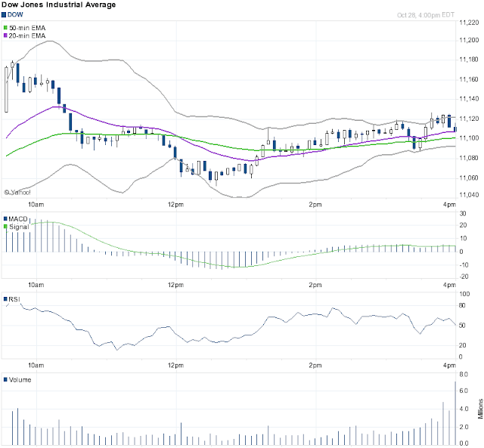
Task: Click 10am label under price chart
Action: click(x=36, y=205)
